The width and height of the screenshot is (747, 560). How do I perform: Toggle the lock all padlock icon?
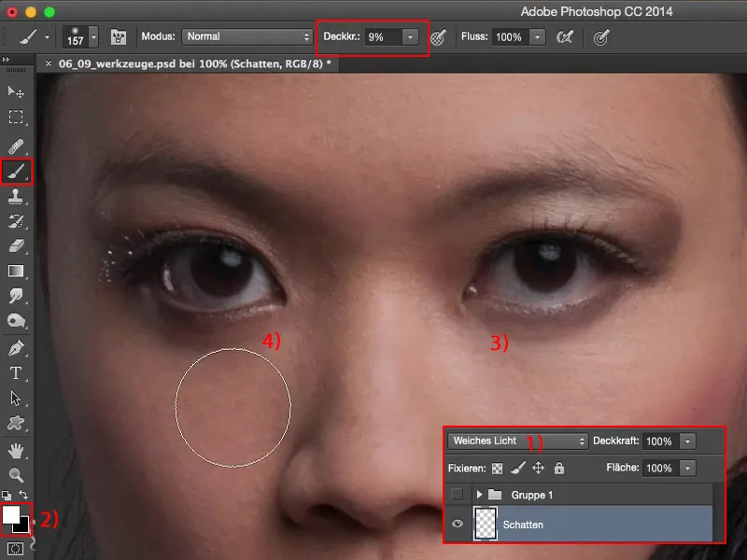tap(558, 468)
